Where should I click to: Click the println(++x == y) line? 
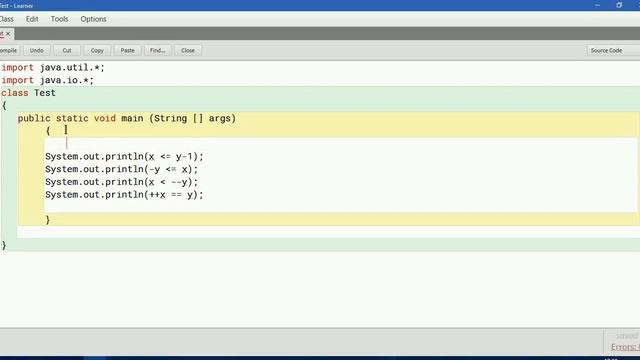point(124,194)
